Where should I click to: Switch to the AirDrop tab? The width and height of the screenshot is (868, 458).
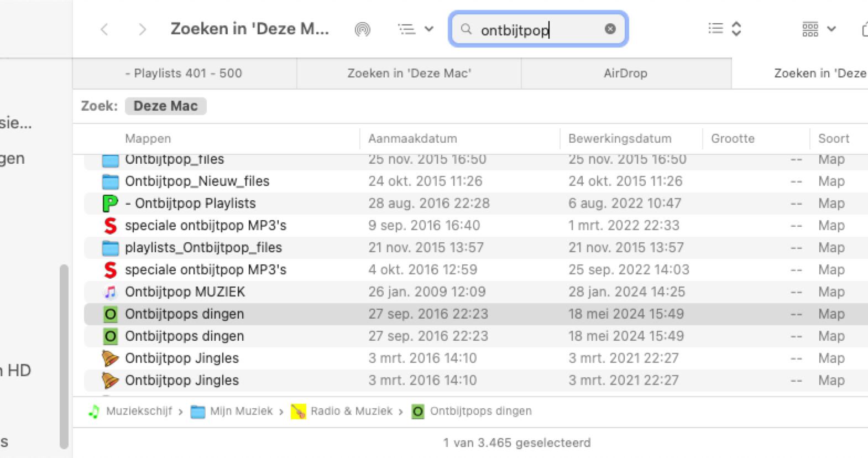pos(625,74)
